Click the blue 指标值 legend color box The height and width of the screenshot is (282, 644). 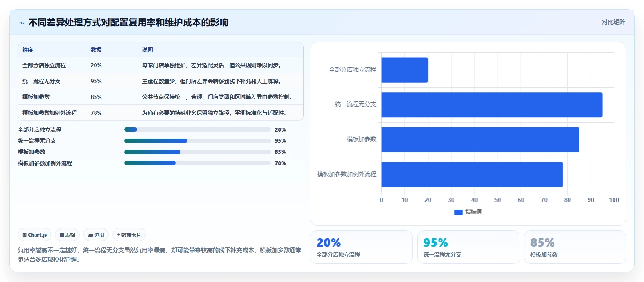coord(458,212)
